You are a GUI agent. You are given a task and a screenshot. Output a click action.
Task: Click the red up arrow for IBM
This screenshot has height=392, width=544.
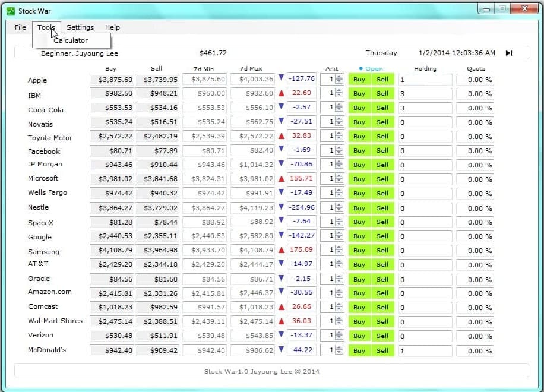[x=282, y=93]
